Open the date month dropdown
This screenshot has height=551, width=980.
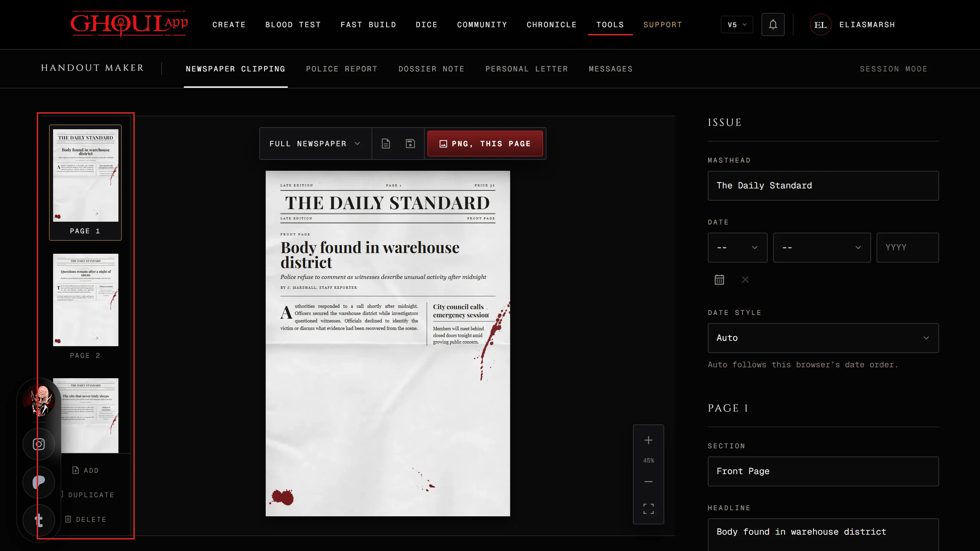[x=822, y=247]
